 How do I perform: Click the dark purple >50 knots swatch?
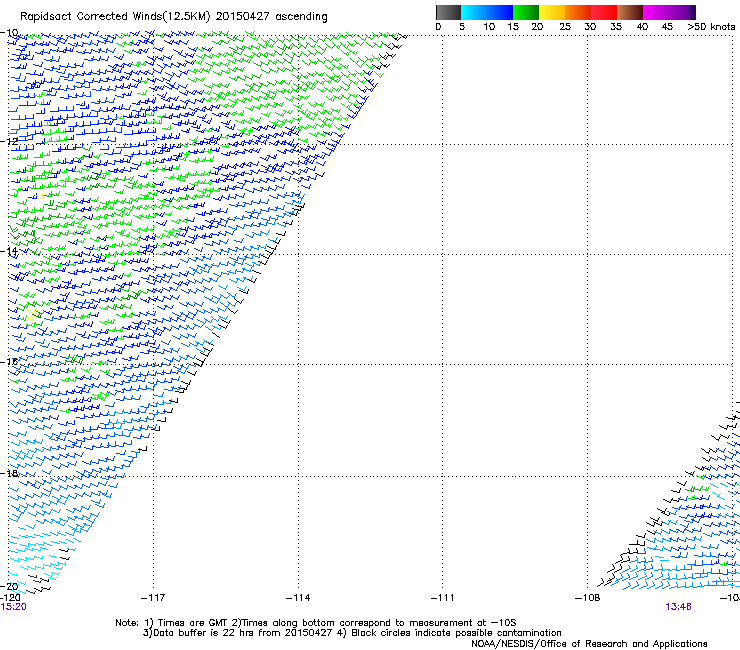click(692, 12)
